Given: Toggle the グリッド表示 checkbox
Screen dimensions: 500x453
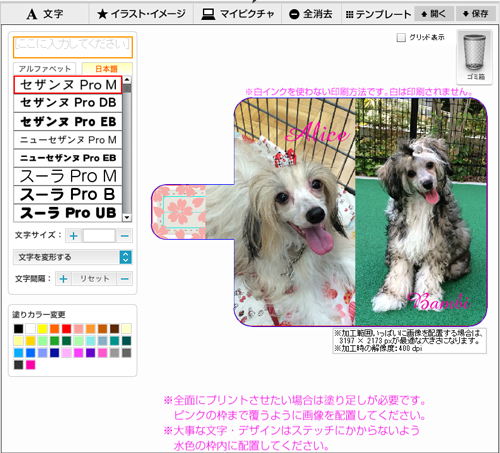Looking at the screenshot, I should coord(401,37).
